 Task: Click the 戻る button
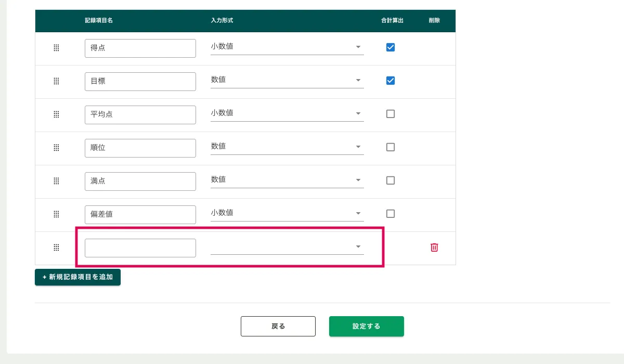click(278, 327)
